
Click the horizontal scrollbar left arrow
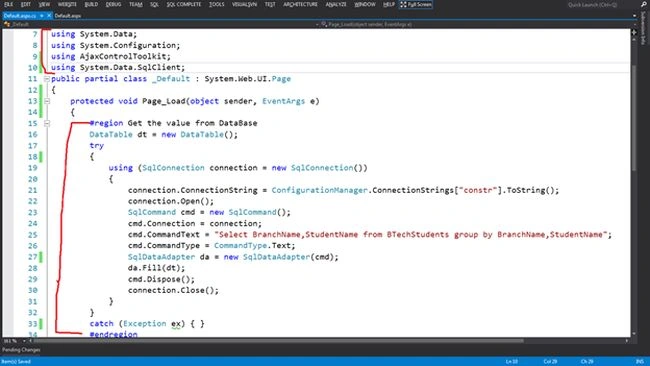[x=30, y=341]
